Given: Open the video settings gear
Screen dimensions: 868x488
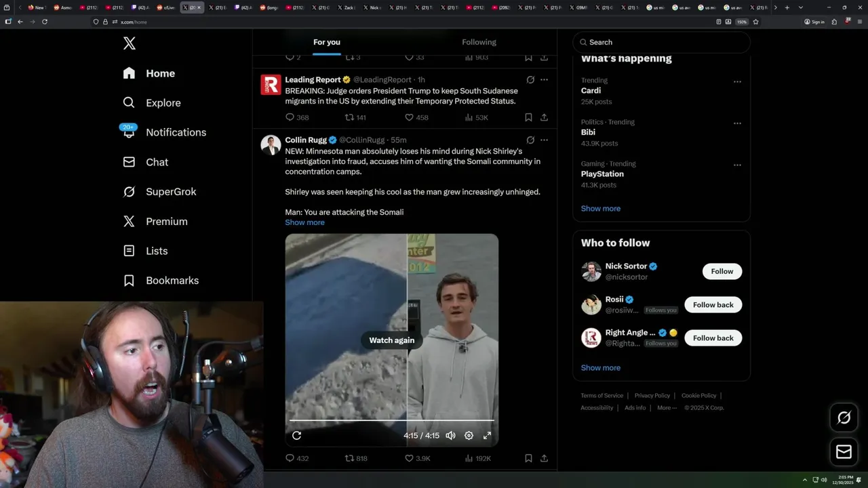Looking at the screenshot, I should (469, 436).
